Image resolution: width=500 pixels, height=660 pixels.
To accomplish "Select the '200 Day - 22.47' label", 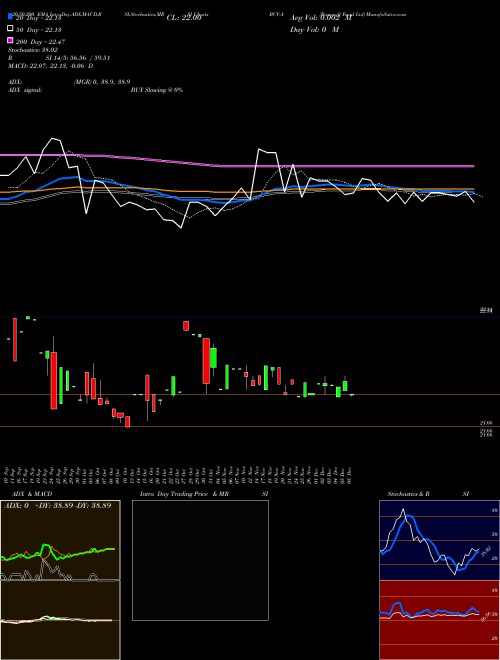I will (x=40, y=41).
